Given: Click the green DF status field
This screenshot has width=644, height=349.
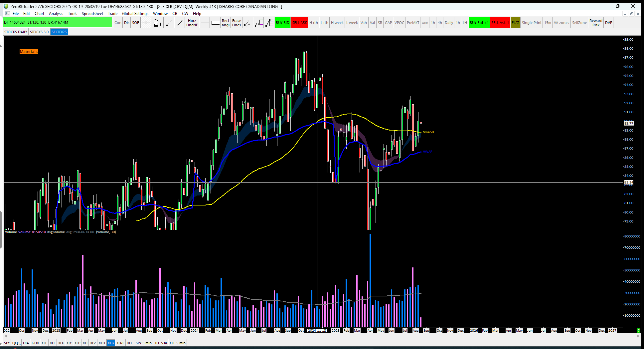Looking at the screenshot, I should 58,23.
